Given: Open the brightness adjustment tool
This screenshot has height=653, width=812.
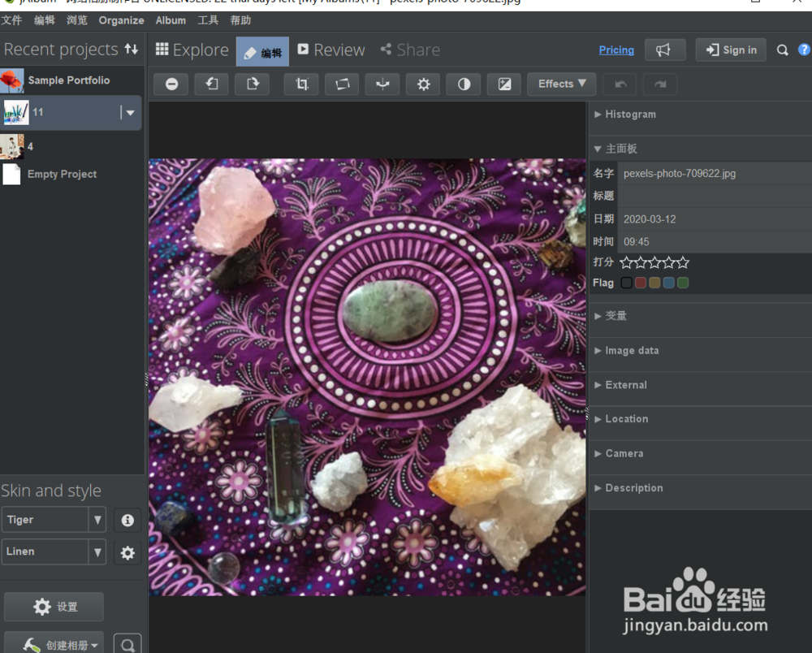Looking at the screenshot, I should pos(423,84).
